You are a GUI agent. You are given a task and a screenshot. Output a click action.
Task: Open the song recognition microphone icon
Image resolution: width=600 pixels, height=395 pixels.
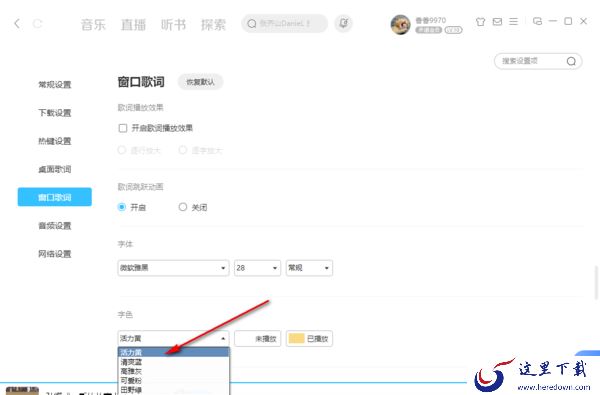point(344,23)
